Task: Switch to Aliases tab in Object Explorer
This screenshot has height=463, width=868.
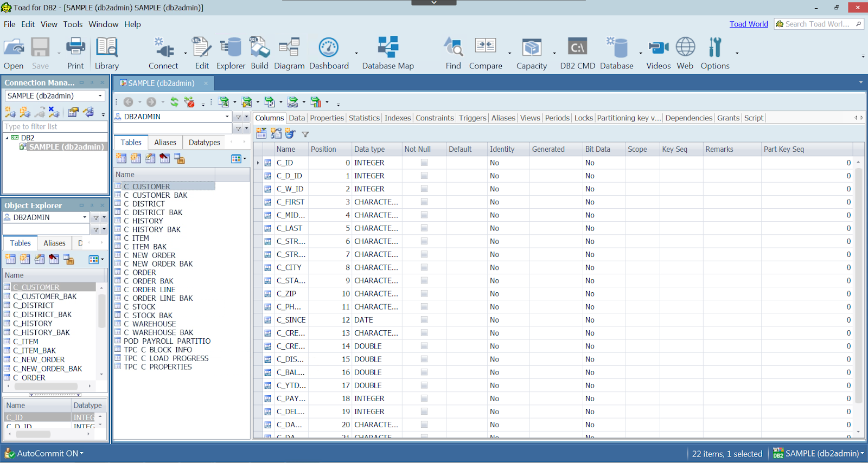Action: (54, 243)
